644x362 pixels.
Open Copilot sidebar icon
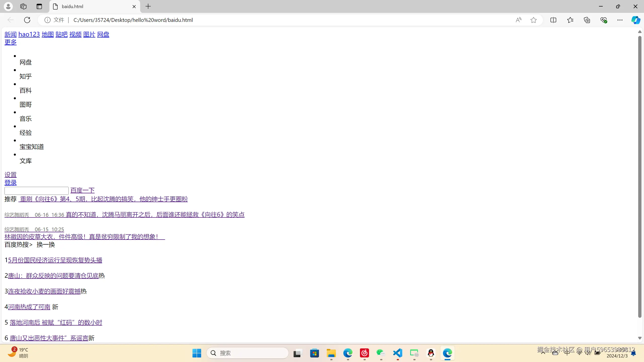[635, 20]
